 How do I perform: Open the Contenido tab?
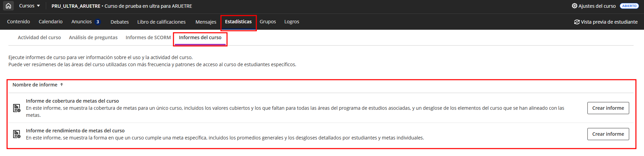coord(19,22)
